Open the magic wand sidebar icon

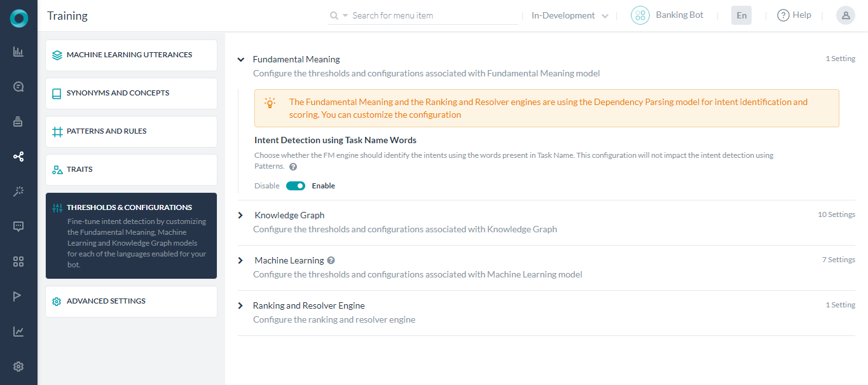pyautogui.click(x=18, y=192)
